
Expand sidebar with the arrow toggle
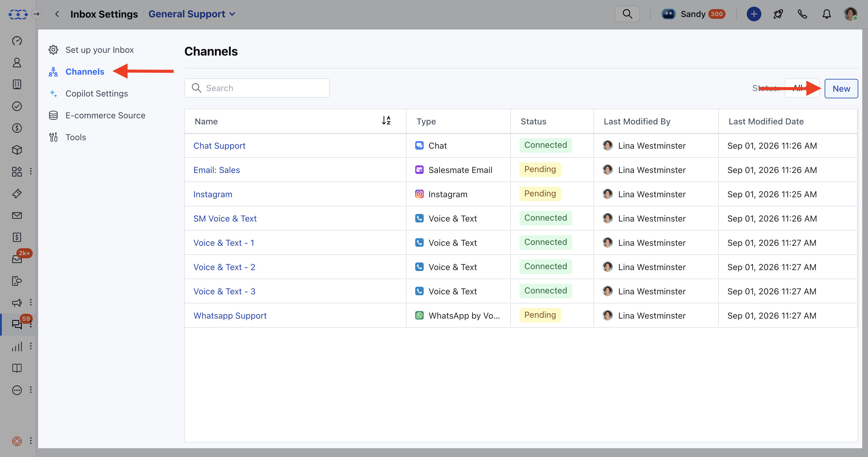click(36, 14)
